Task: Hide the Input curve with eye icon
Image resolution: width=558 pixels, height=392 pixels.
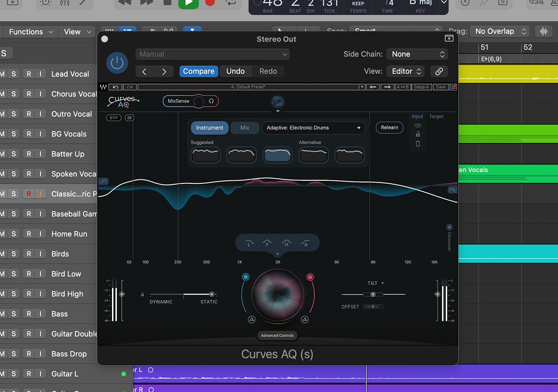Action: (x=418, y=125)
